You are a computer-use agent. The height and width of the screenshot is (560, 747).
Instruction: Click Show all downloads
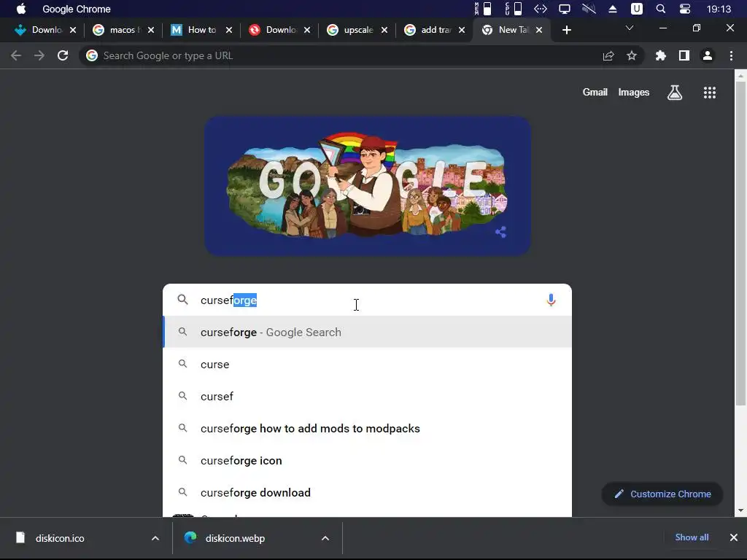[x=692, y=537]
